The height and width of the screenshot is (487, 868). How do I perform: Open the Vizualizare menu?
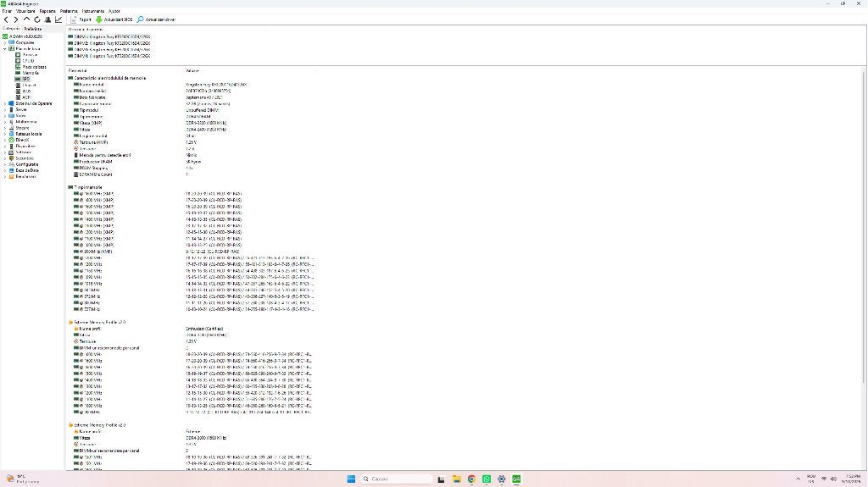(25, 11)
